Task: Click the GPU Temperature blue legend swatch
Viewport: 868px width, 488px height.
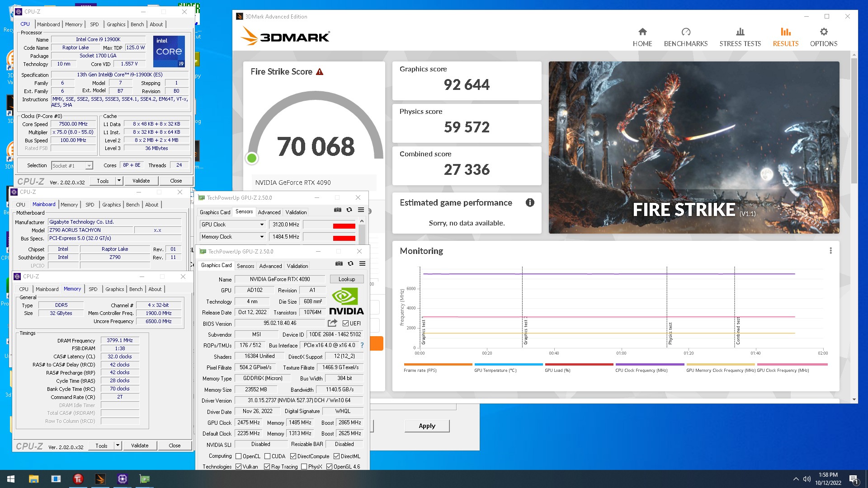Action: [509, 364]
